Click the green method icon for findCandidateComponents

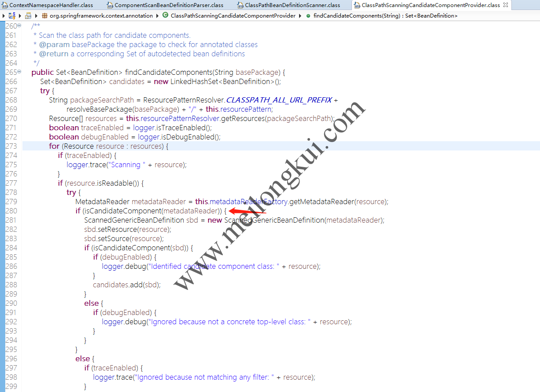click(308, 16)
